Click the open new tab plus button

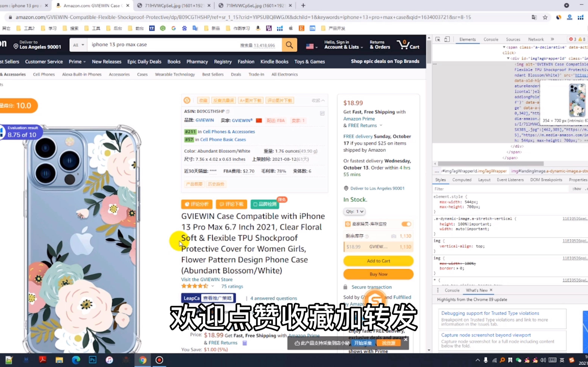[x=303, y=5]
